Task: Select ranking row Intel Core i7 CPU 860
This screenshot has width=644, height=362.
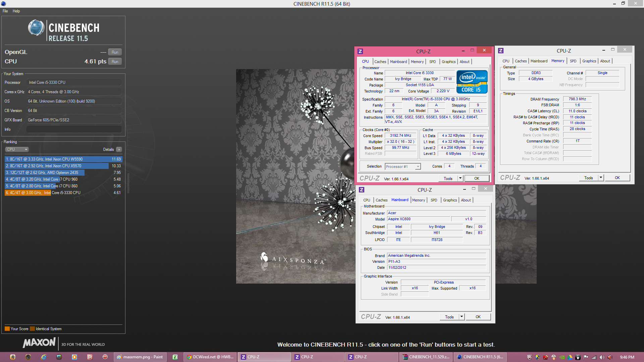Action: click(x=63, y=186)
